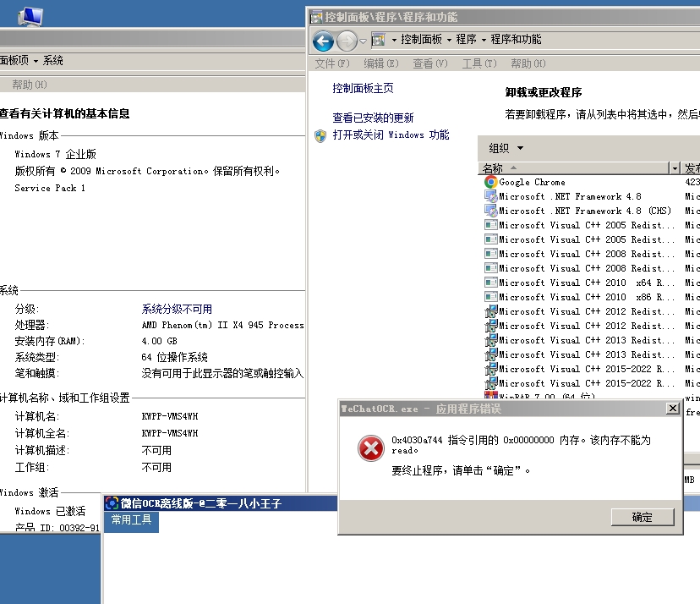700x604 pixels.
Task: Click the back arrow in Programs and Features
Action: tap(323, 41)
